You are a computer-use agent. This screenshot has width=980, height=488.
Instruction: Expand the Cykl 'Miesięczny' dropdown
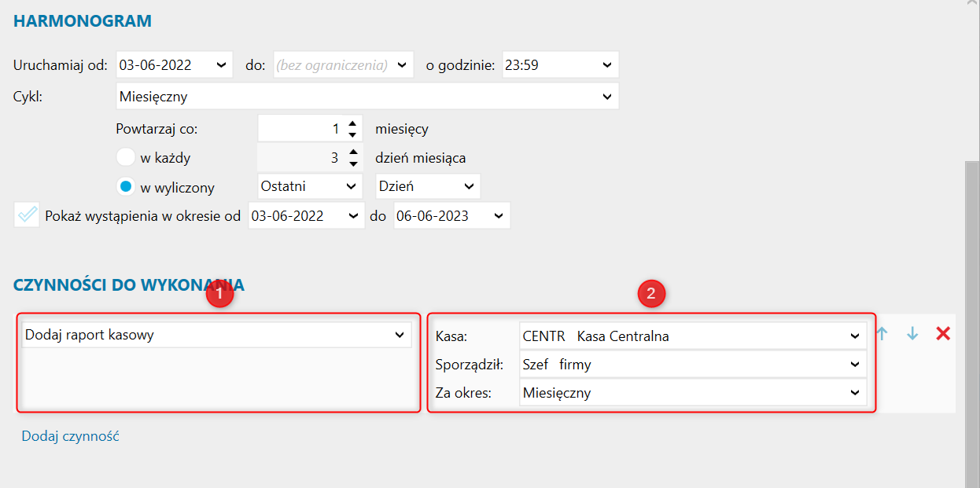click(x=607, y=97)
